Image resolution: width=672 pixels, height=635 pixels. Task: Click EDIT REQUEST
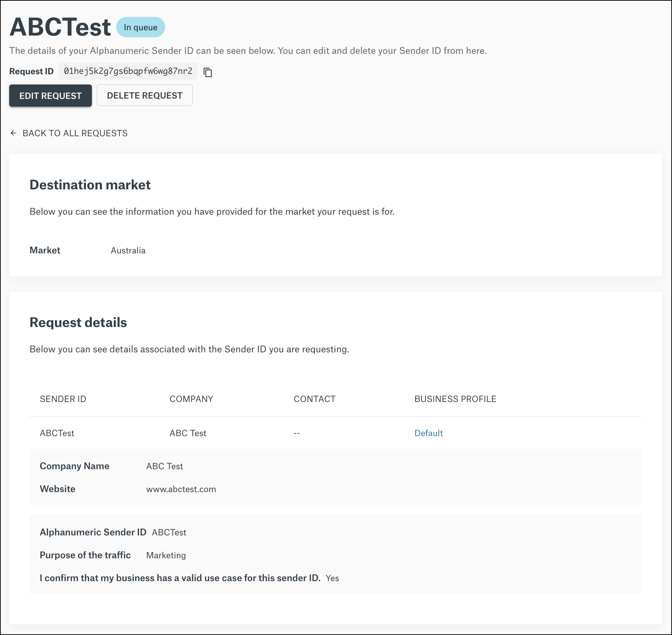coord(50,95)
